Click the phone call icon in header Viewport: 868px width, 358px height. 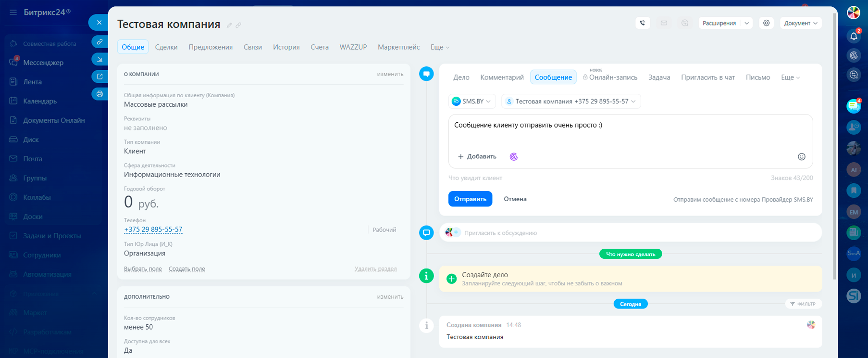point(643,23)
